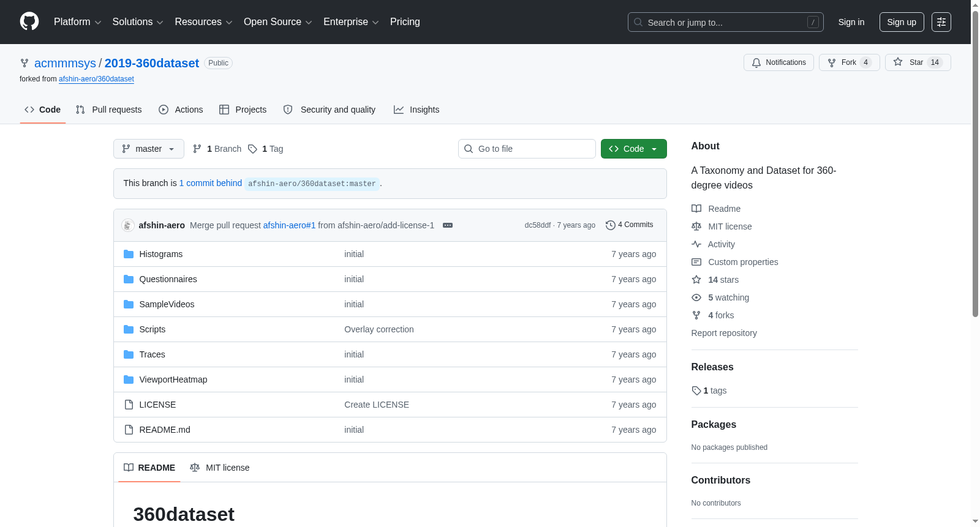The height and width of the screenshot is (527, 980).
Task: Fork this repository
Action: 849,62
